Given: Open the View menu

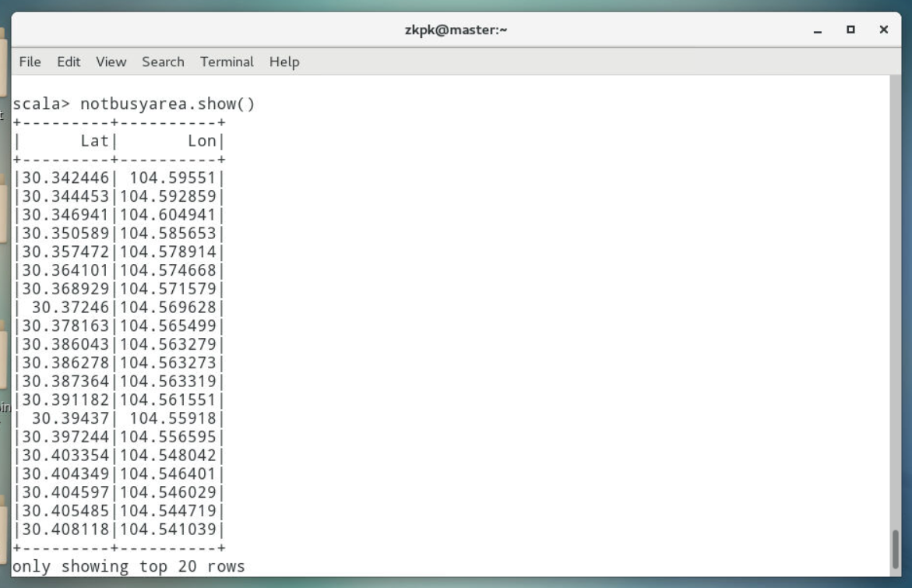Looking at the screenshot, I should (x=111, y=62).
